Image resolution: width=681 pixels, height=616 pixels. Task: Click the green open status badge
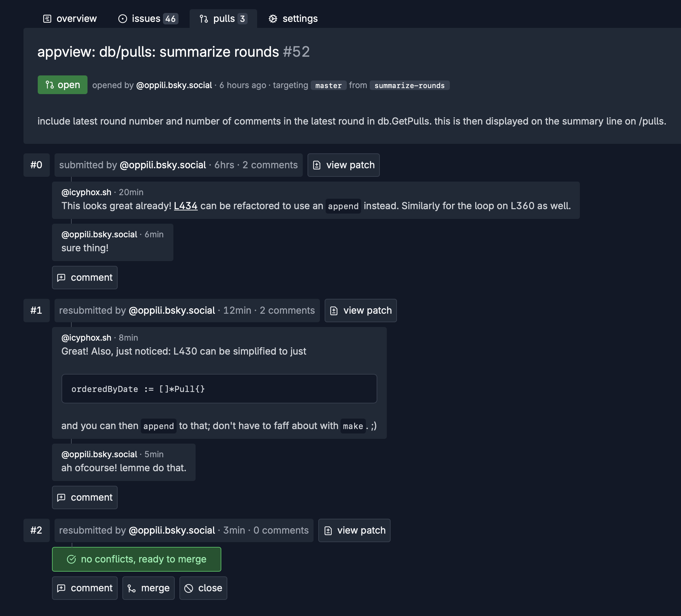pos(62,85)
